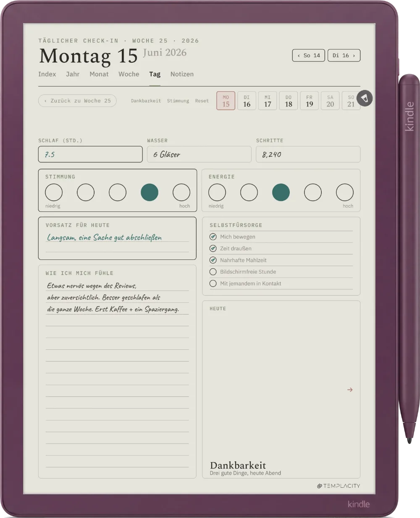Open the Notizen tab
The height and width of the screenshot is (518, 420).
[182, 74]
